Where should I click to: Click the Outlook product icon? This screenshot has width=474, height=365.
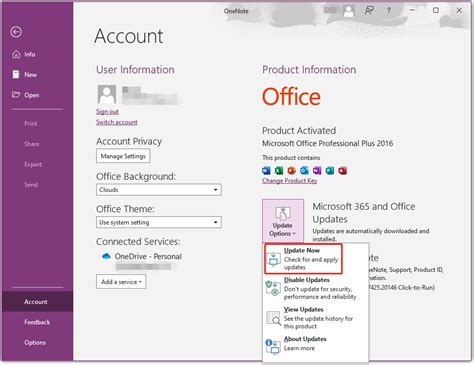tap(304, 171)
